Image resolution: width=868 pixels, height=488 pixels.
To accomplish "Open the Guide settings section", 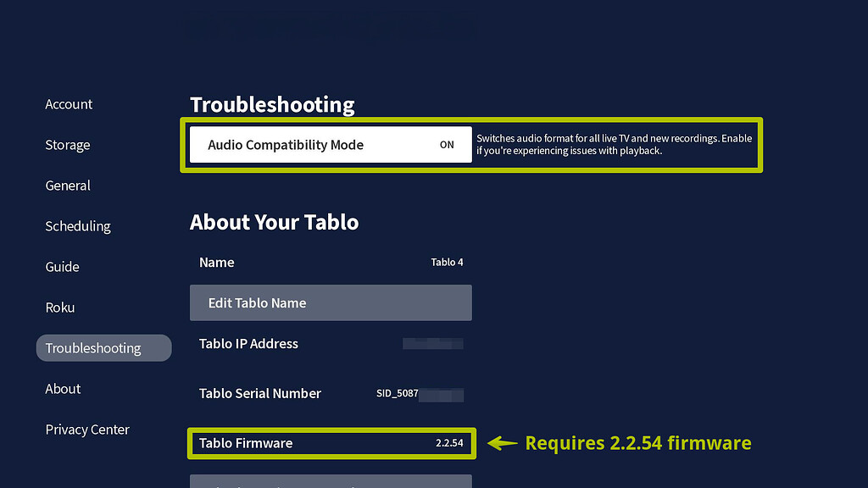I will pyautogui.click(x=62, y=267).
